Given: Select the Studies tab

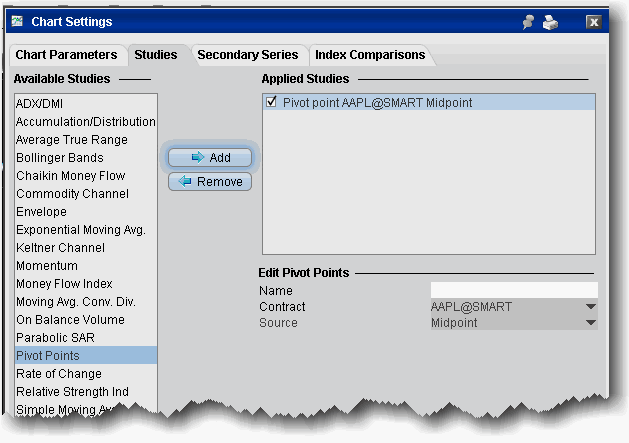Looking at the screenshot, I should point(156,55).
